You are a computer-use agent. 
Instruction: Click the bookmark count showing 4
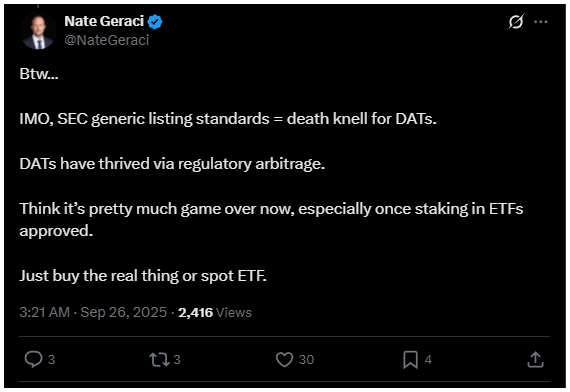[x=428, y=360]
